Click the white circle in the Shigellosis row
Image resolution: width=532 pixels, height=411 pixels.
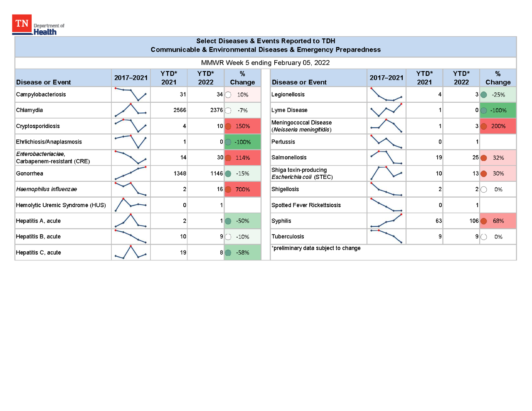coord(484,189)
